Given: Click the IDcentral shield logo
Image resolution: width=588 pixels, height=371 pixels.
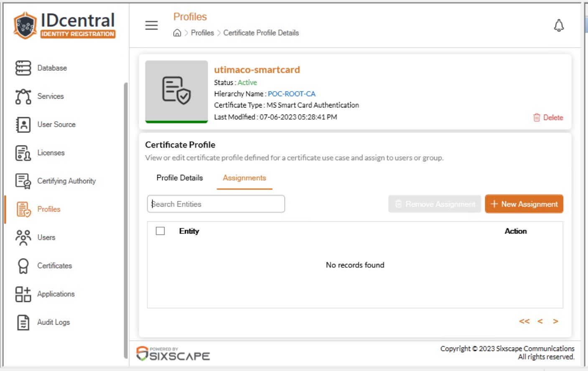Looking at the screenshot, I should pos(25,26).
